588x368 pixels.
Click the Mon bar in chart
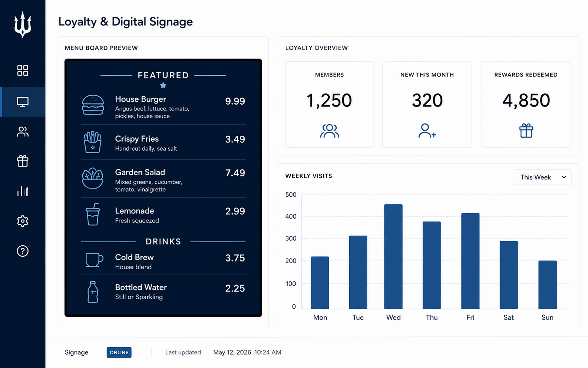point(320,283)
